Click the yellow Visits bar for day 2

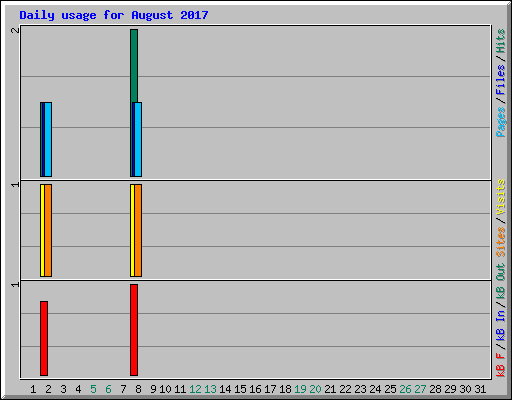point(42,230)
